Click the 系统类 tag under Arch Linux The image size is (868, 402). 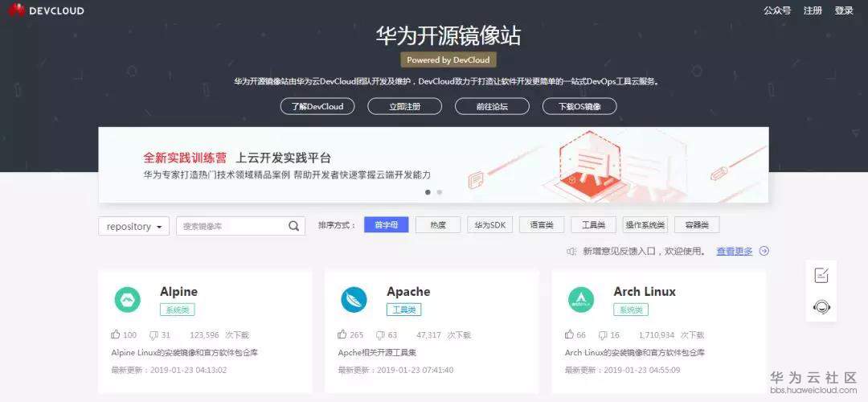click(631, 310)
